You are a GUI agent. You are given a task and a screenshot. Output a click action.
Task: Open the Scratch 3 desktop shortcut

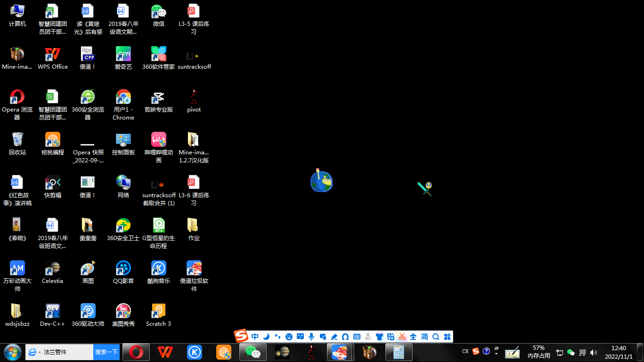159,315
